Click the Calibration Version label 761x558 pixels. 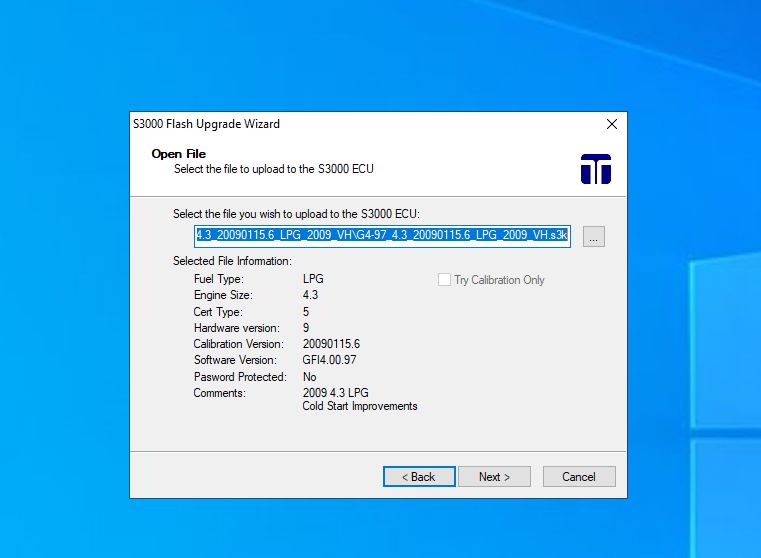239,344
